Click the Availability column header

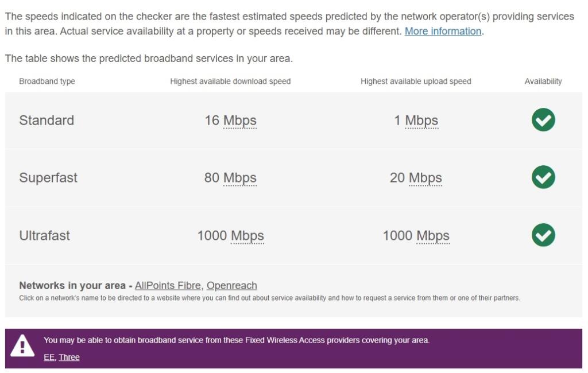tap(543, 81)
